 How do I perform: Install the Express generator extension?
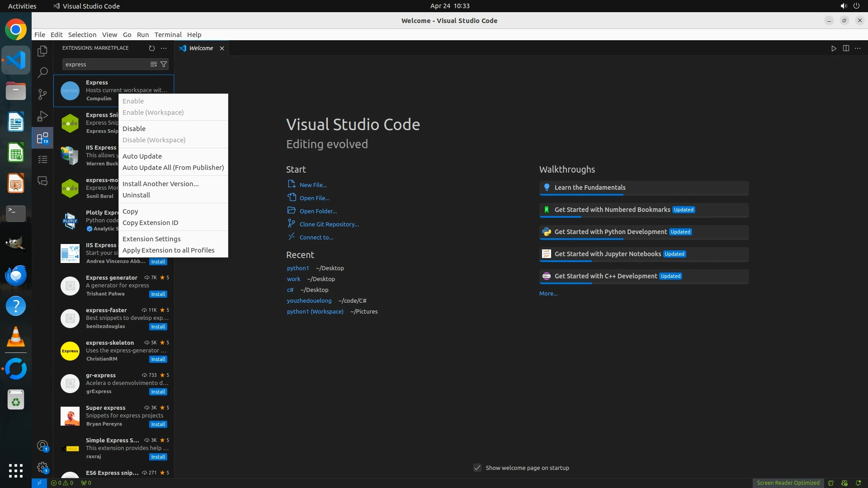click(158, 294)
